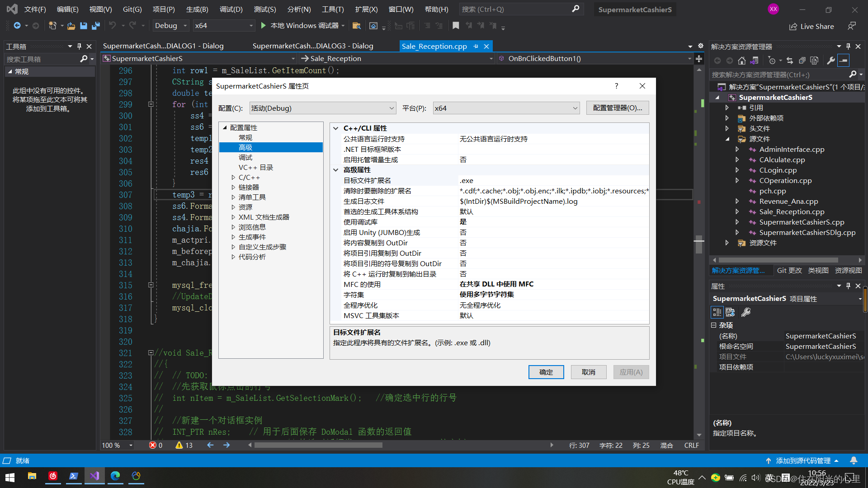
Task: Expand the C/C++ tree node
Action: pos(233,178)
